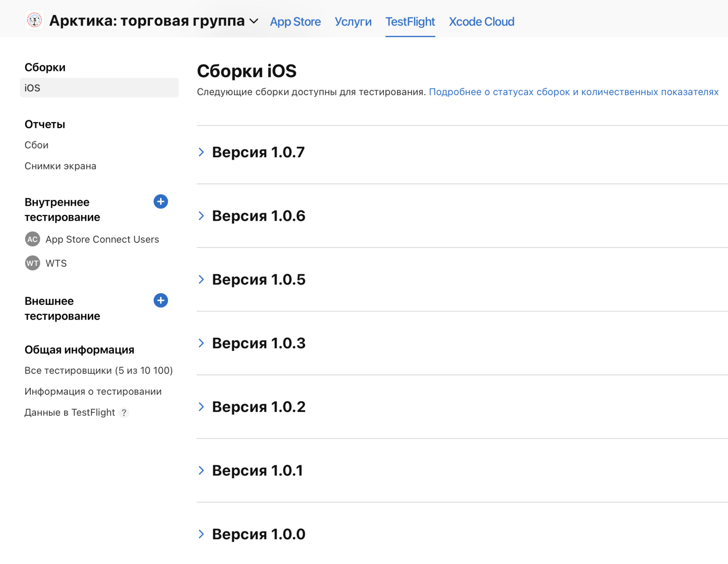Switch to the App Store tab
The width and height of the screenshot is (728, 564).
pyautogui.click(x=296, y=22)
